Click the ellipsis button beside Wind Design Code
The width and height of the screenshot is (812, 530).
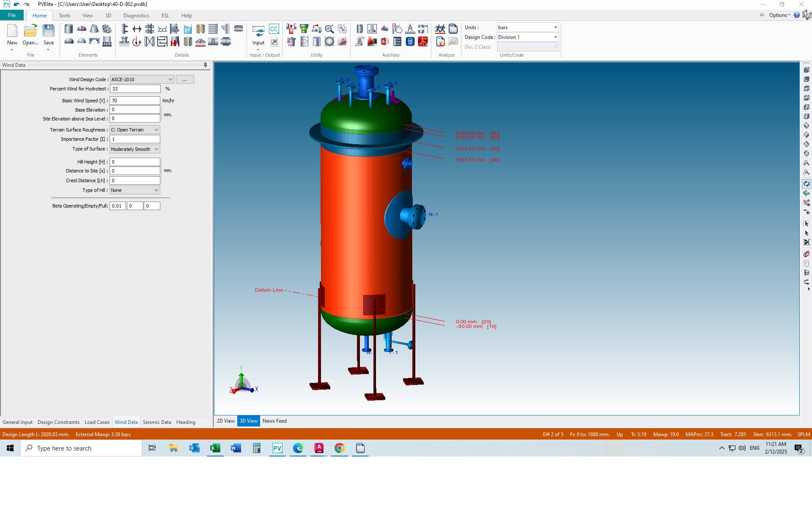185,79
